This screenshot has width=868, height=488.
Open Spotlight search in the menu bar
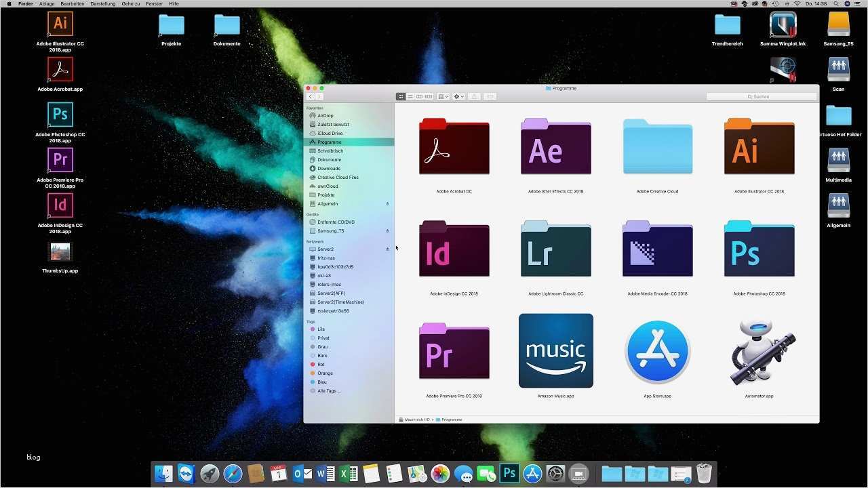pos(837,4)
